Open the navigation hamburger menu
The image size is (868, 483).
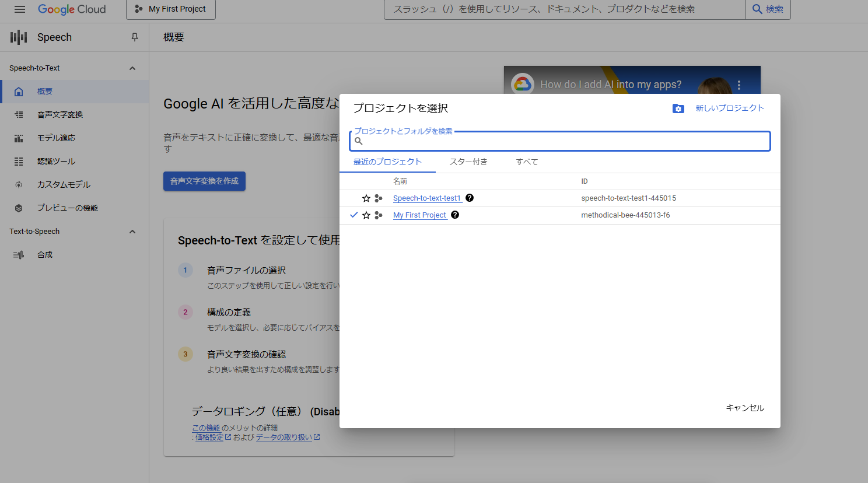(x=19, y=9)
